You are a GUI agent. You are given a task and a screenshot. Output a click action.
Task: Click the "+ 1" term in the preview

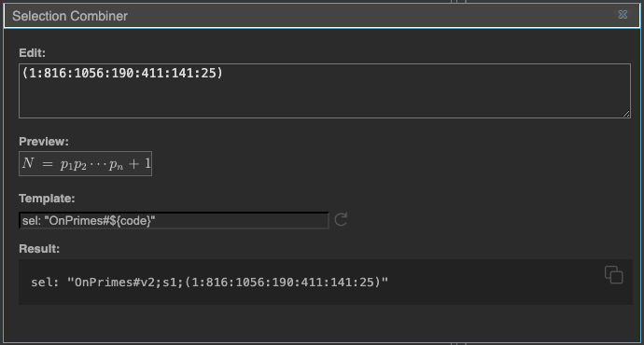pos(140,164)
